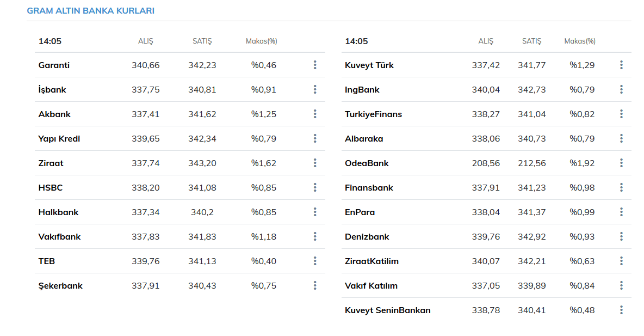Click the right table SATIŞ column header

click(531, 41)
